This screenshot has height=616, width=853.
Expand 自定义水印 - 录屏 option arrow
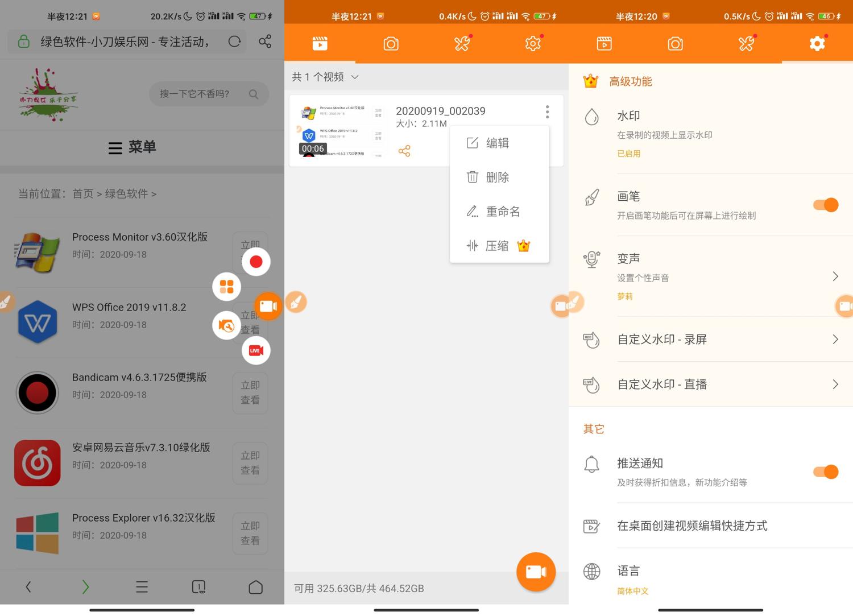coord(835,340)
